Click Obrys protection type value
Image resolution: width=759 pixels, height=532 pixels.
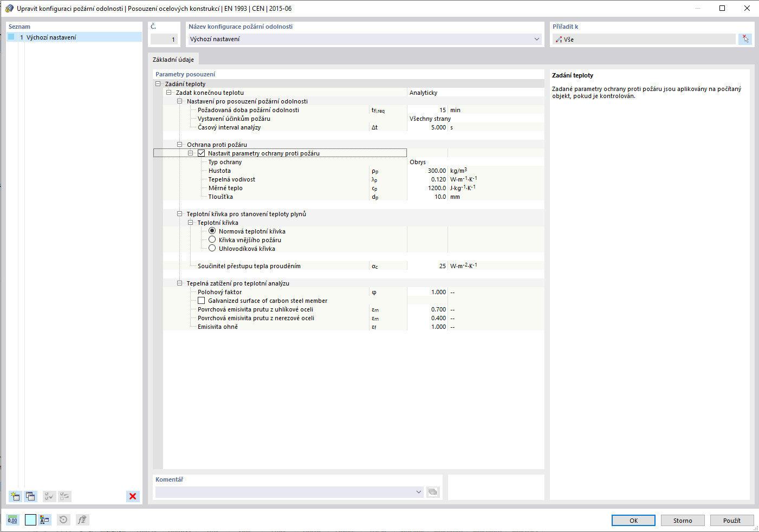click(x=475, y=162)
